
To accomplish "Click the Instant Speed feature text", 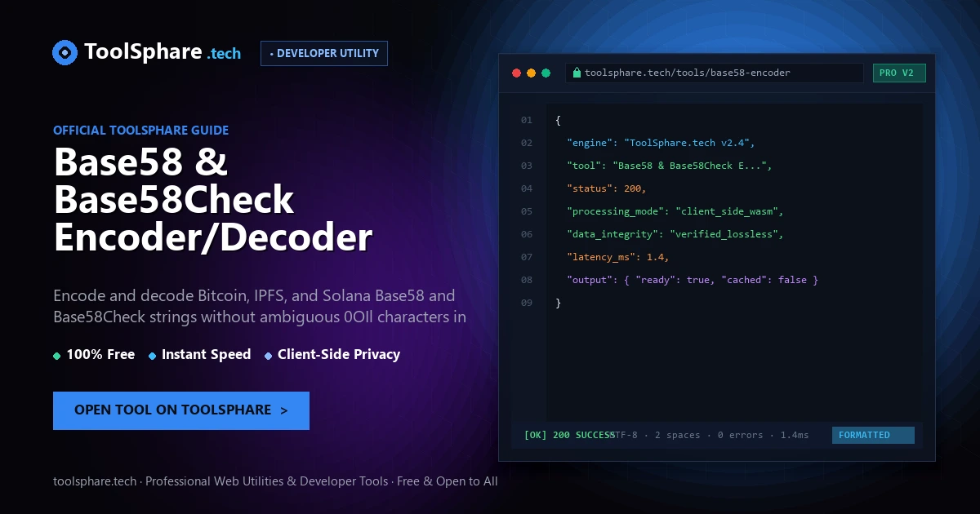I will 206,354.
